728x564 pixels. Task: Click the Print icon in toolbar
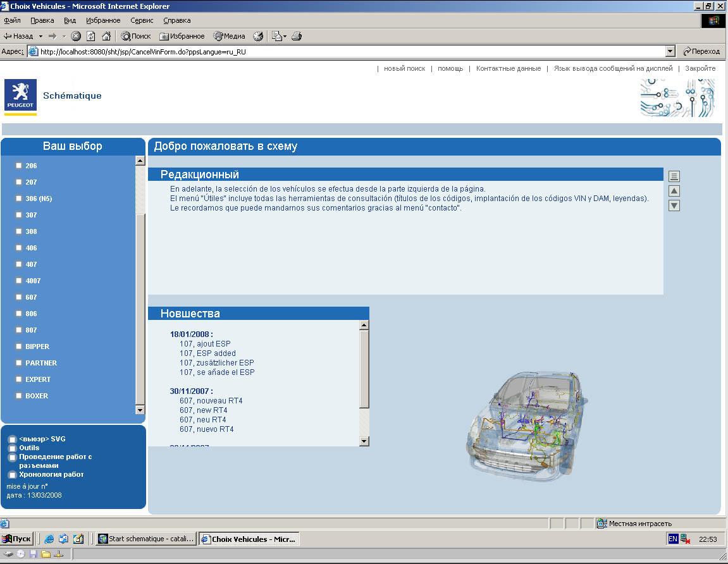(x=297, y=36)
